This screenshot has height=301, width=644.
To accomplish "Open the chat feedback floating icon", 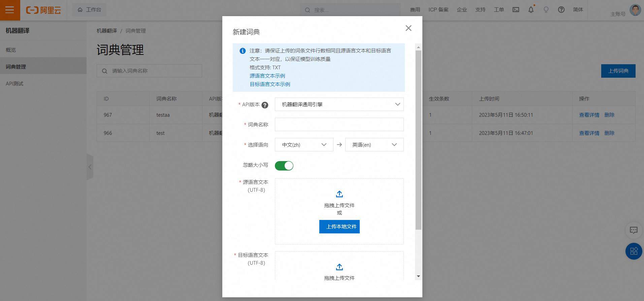I will (634, 230).
